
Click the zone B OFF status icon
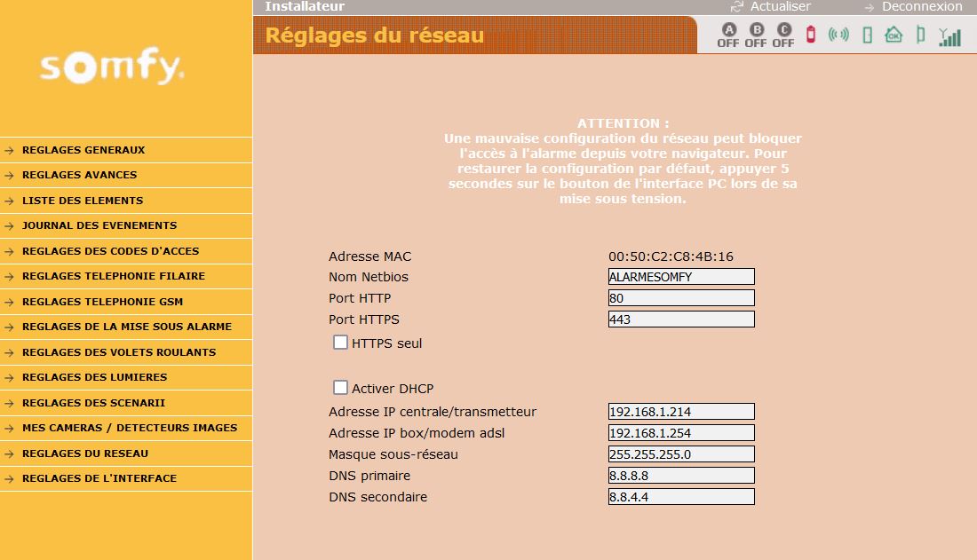point(756,35)
